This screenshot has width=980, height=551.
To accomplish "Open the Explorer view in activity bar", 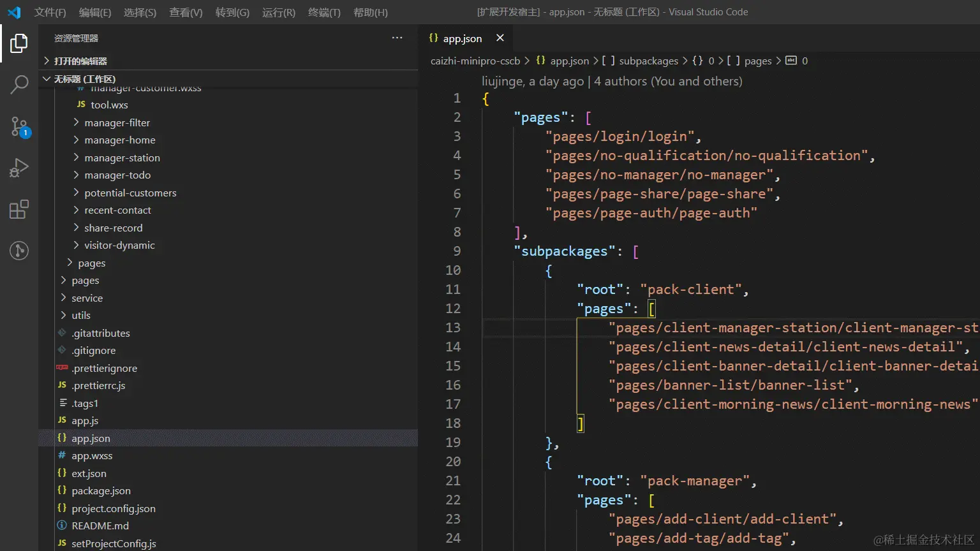I will (x=19, y=43).
